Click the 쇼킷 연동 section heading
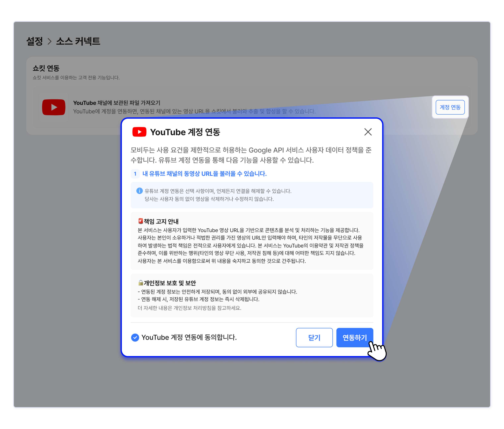The image size is (504, 429). point(46,68)
